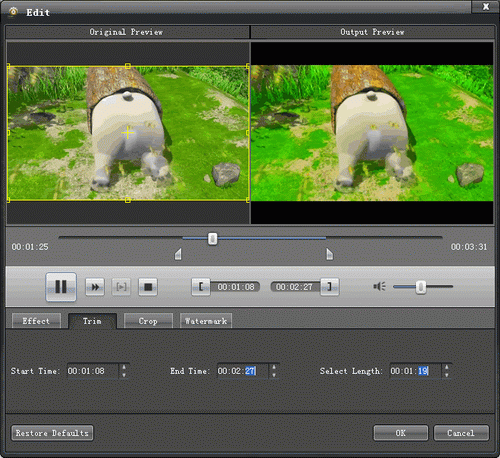
Task: Set trim start with left bracket button
Action: pyautogui.click(x=201, y=287)
